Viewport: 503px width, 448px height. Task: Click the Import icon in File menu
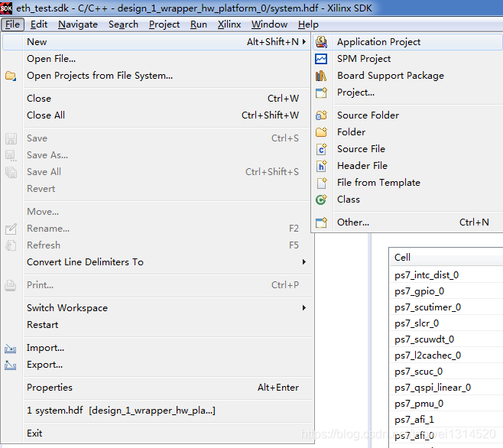coord(11,348)
